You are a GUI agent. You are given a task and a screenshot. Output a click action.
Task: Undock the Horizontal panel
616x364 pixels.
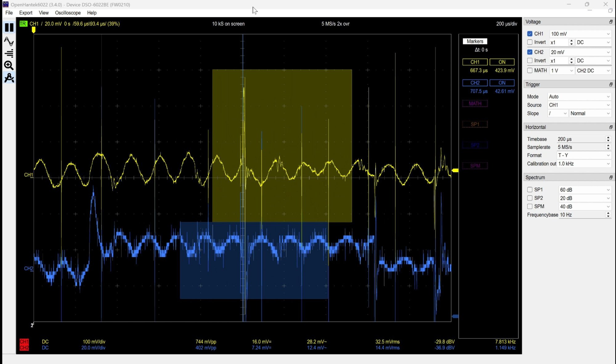click(610, 127)
